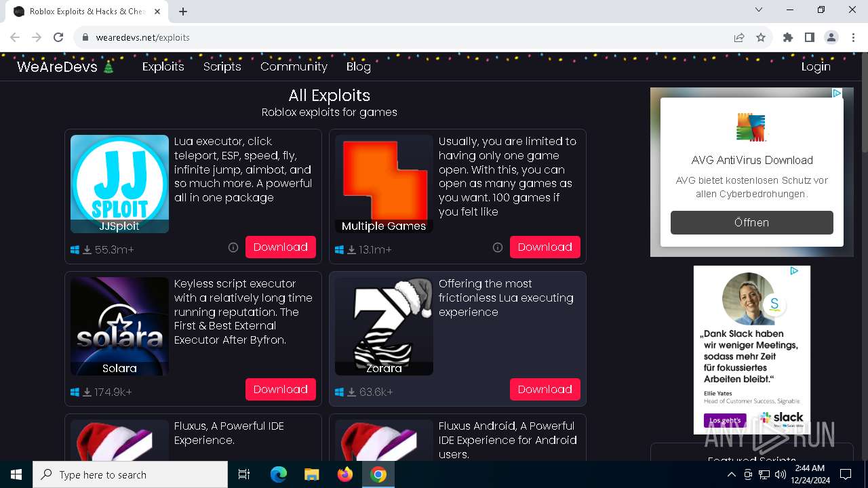Click the network icon in system tray
868x488 pixels.
(x=764, y=474)
